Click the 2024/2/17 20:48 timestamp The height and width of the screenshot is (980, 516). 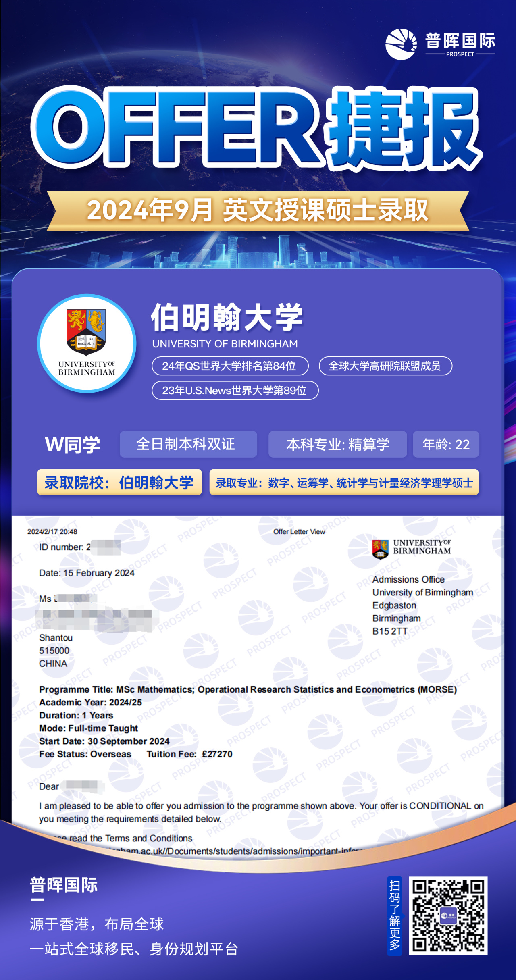pyautogui.click(x=52, y=532)
